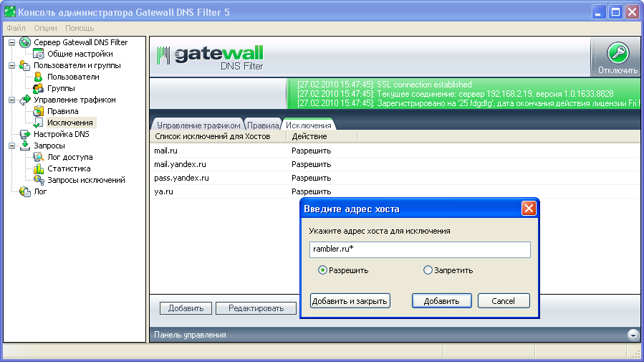
Task: Switch to the Исключения tab
Action: pos(309,125)
